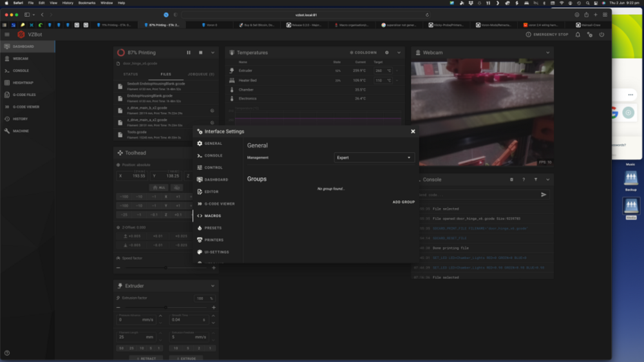Collapse the Console panel

[547, 180]
